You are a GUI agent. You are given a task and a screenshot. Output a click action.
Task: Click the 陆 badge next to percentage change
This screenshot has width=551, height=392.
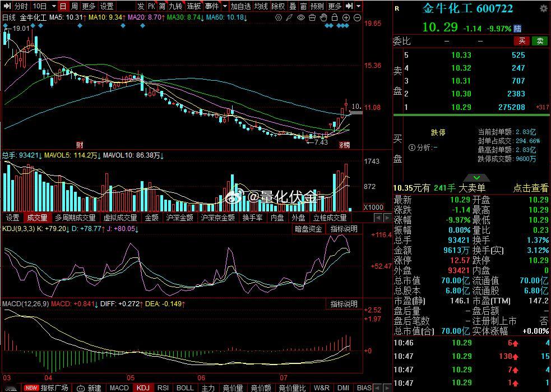[517, 29]
